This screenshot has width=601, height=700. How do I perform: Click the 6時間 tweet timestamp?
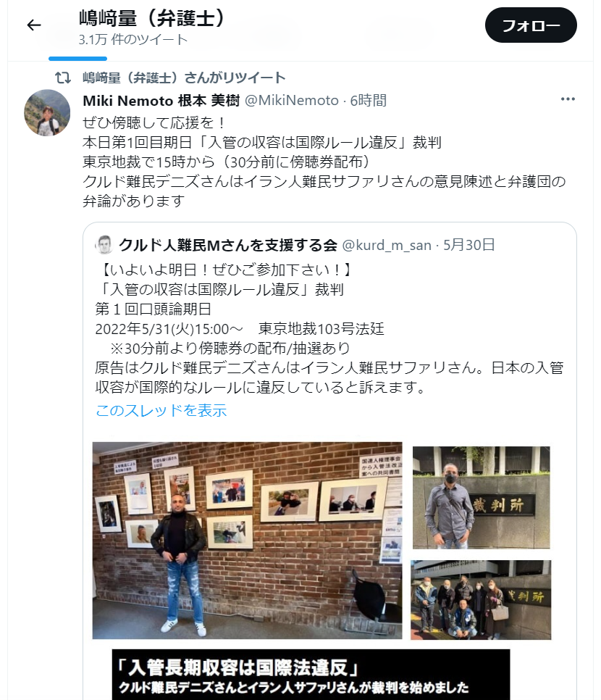pyautogui.click(x=368, y=101)
